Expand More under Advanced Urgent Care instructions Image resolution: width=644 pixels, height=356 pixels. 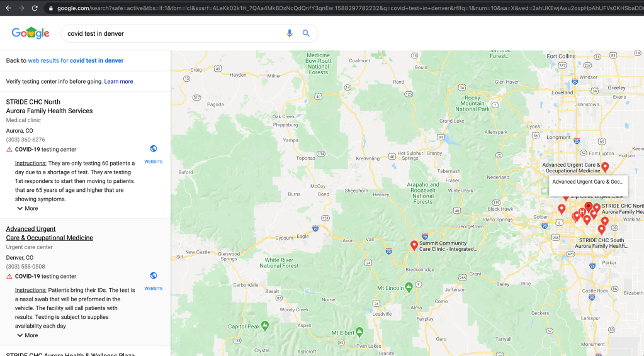[x=27, y=335]
